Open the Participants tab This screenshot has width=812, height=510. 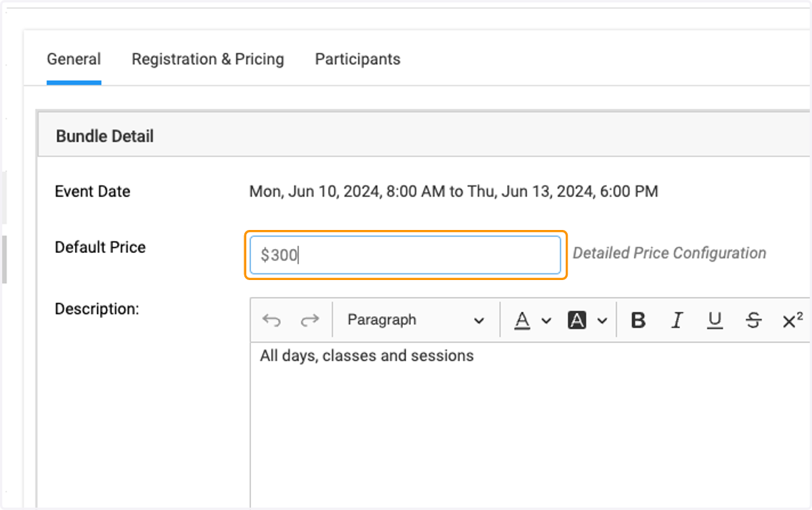[357, 59]
